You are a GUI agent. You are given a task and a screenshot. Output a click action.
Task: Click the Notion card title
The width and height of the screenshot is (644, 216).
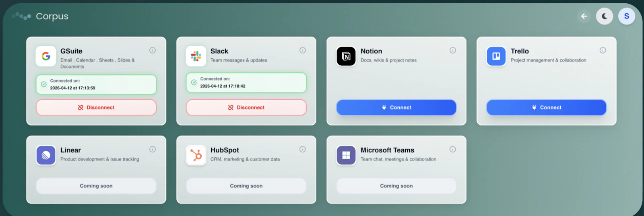[x=372, y=51]
